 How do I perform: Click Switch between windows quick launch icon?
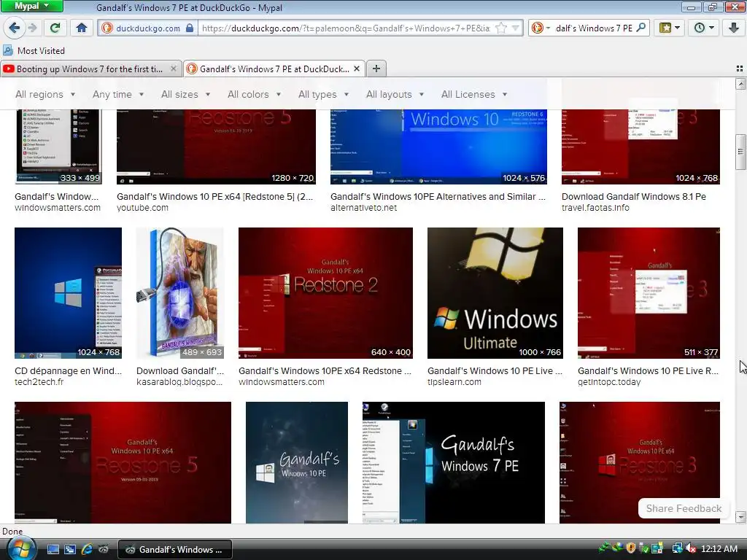click(69, 549)
